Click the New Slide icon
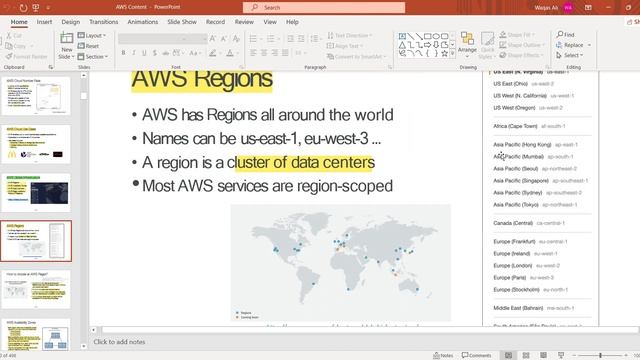Image resolution: width=640 pixels, height=360 pixels. pyautogui.click(x=67, y=39)
